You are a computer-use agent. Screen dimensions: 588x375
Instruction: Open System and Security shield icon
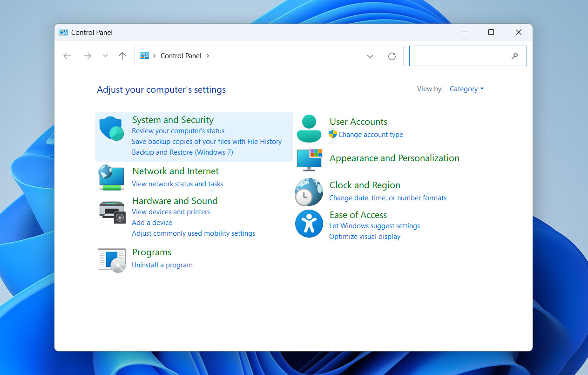[x=112, y=129]
